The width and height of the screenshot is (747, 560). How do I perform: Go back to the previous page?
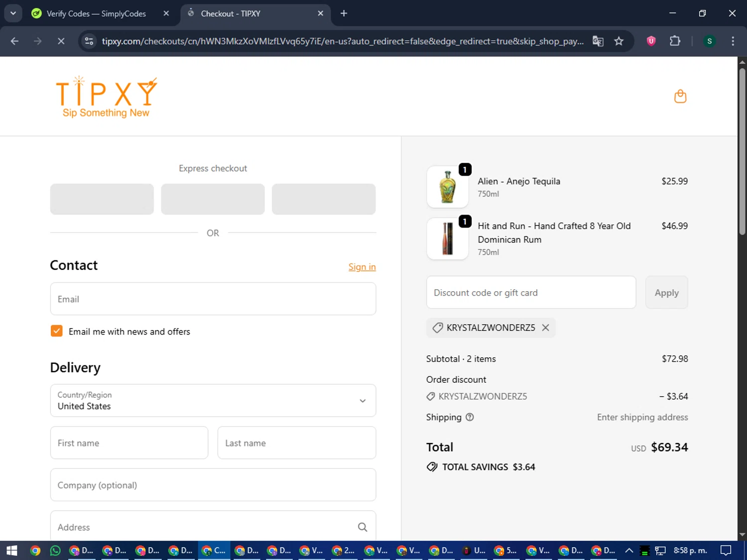tap(14, 41)
